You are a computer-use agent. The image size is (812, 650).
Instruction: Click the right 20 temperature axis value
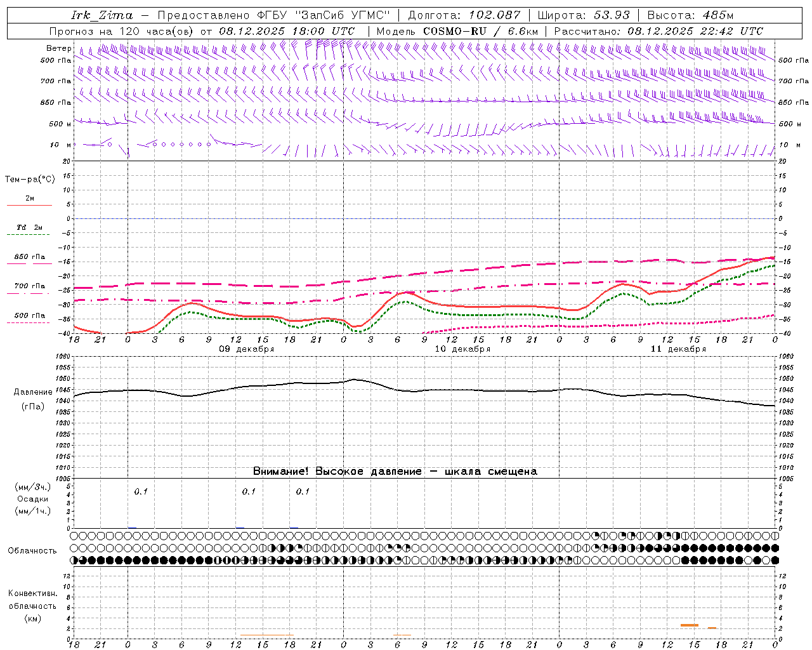[782, 162]
